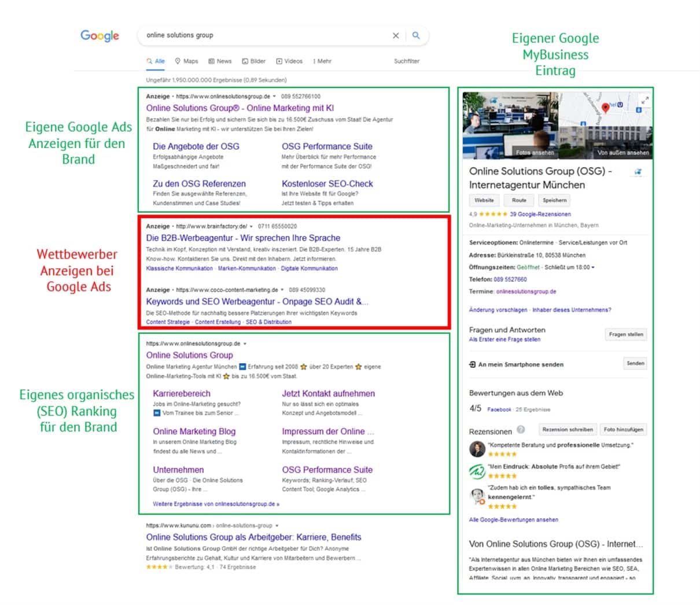Click the magnifier search icon
This screenshot has width=700, height=605.
[x=416, y=35]
